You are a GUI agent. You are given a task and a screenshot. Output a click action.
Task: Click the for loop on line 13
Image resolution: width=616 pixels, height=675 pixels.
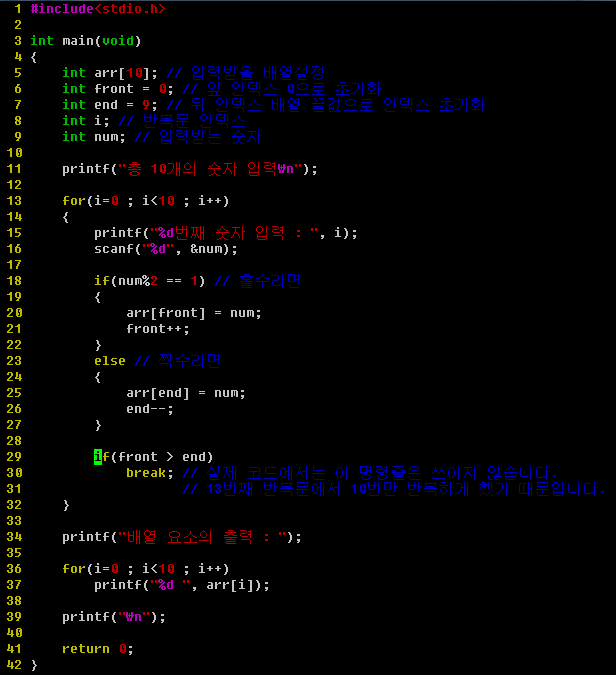(145, 201)
